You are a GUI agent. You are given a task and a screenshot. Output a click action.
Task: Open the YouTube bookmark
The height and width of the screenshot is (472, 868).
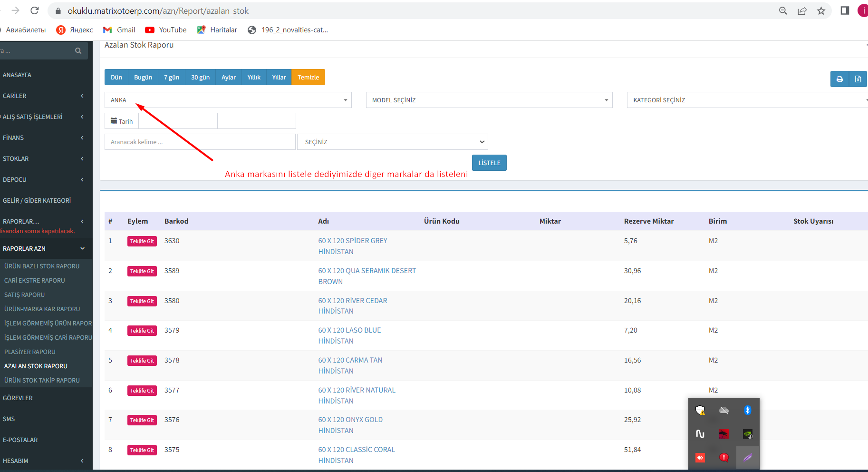click(166, 30)
